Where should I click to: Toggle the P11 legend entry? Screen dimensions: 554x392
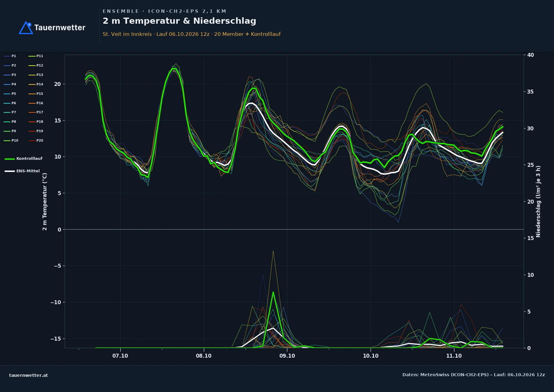tap(36, 56)
